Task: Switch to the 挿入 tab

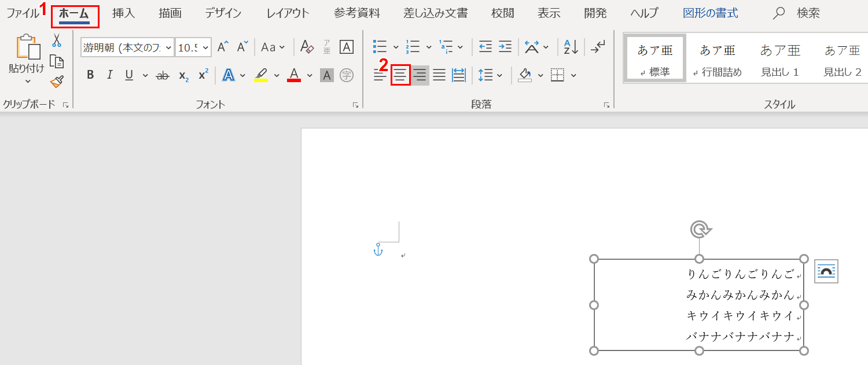Action: [x=123, y=13]
